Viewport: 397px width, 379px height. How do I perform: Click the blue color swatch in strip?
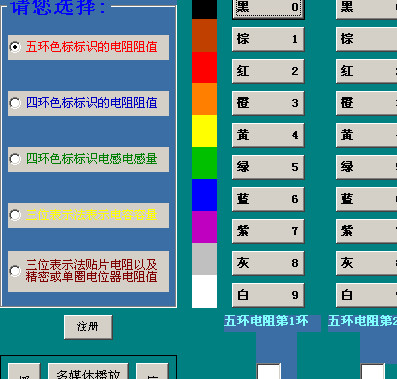(x=204, y=195)
